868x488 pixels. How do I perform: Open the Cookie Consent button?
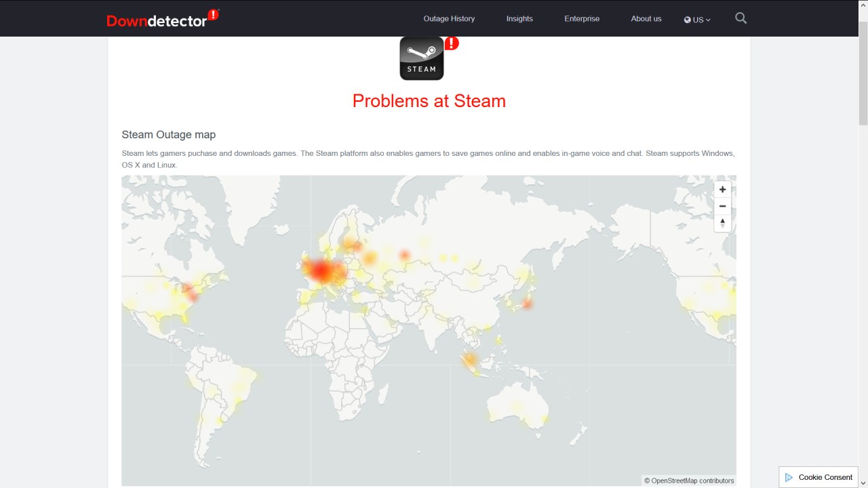[x=818, y=477]
